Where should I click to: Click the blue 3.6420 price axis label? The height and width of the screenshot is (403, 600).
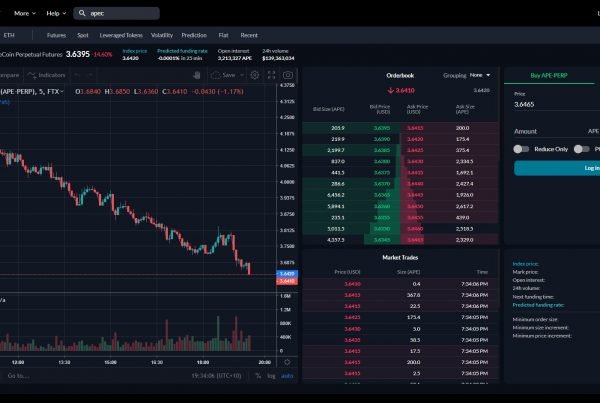click(x=287, y=274)
